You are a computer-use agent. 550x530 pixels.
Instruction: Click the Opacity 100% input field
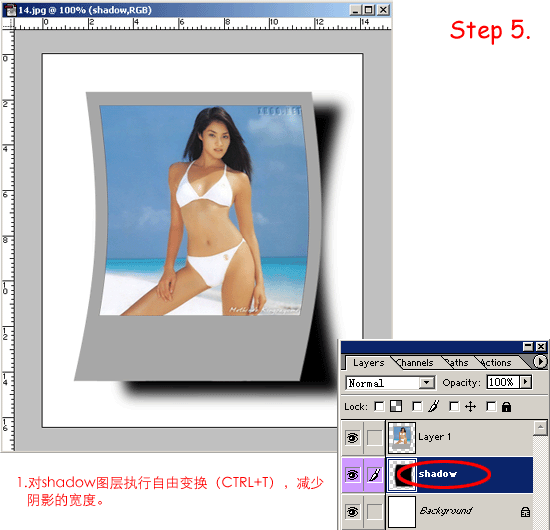(x=503, y=382)
